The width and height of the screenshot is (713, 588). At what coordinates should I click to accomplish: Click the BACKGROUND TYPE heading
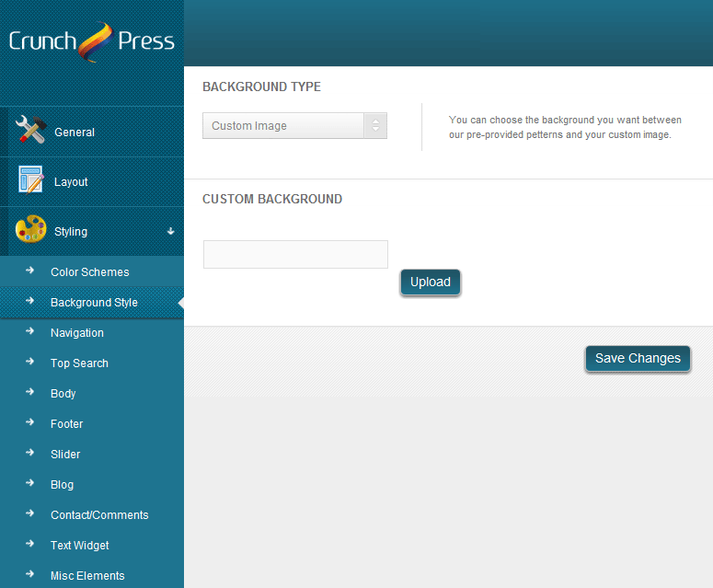(x=261, y=86)
